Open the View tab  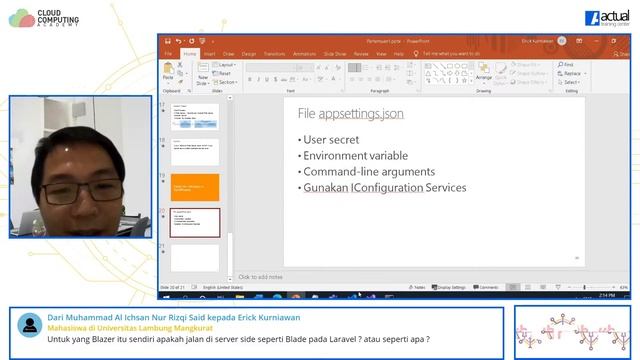[381, 54]
